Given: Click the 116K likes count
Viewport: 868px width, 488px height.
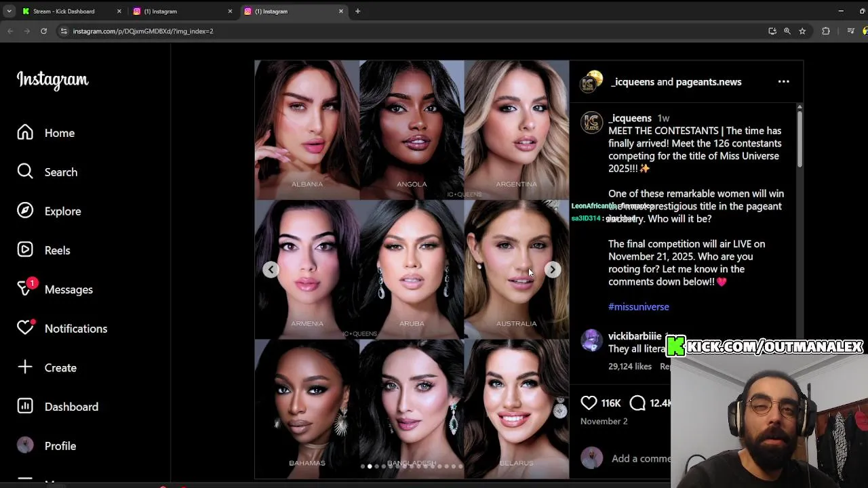Looking at the screenshot, I should point(611,403).
